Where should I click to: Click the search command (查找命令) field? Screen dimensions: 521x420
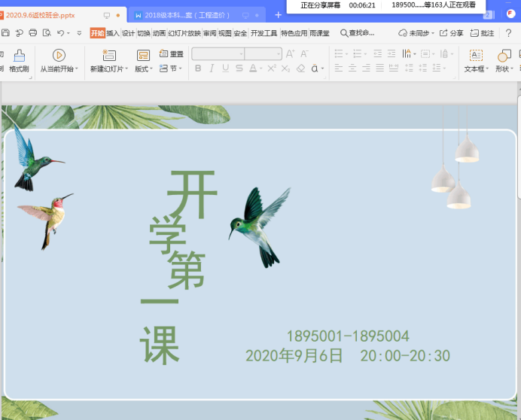click(x=358, y=33)
